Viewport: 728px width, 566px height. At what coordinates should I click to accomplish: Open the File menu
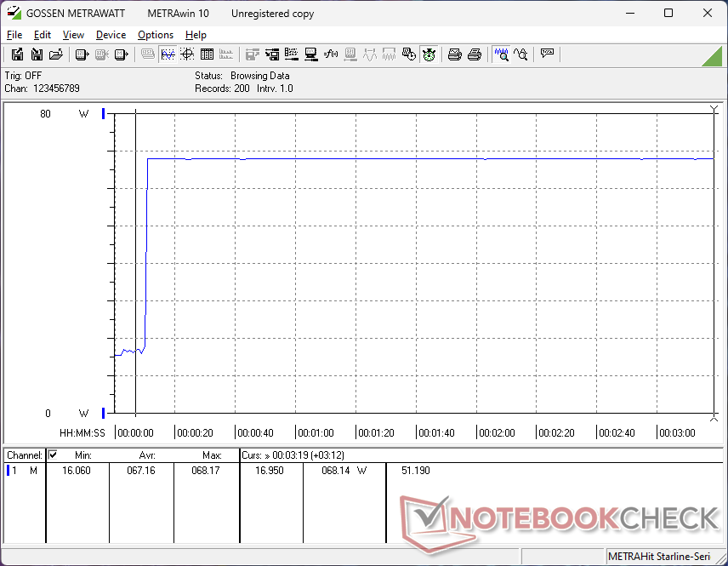[x=14, y=35]
